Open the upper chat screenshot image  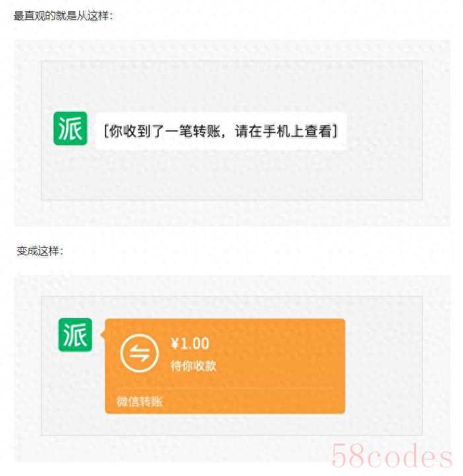(x=232, y=133)
